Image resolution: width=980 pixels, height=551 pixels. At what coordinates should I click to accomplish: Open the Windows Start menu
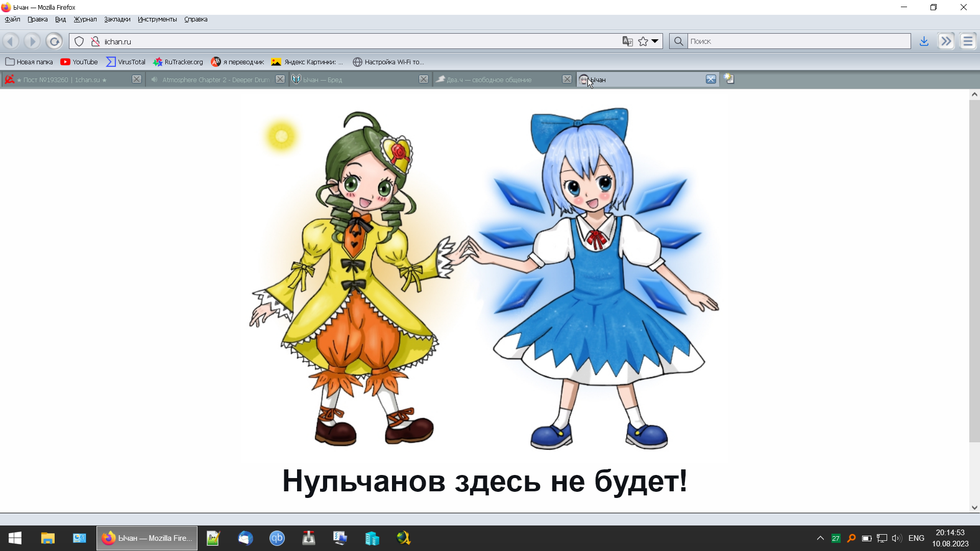click(x=15, y=538)
